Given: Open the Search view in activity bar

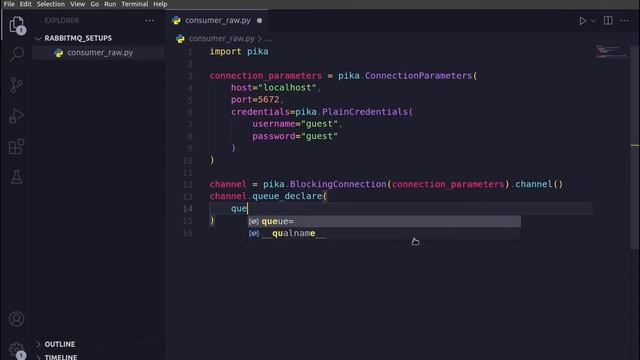Looking at the screenshot, I should pos(16,54).
